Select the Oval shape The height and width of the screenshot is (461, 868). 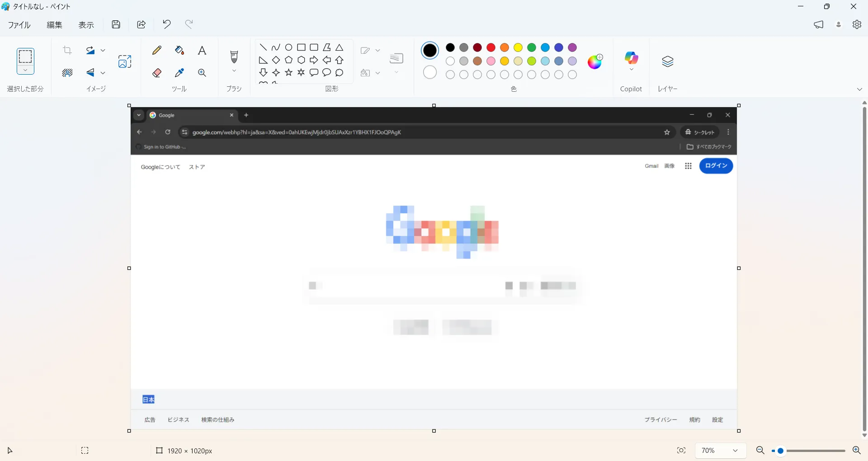click(288, 47)
